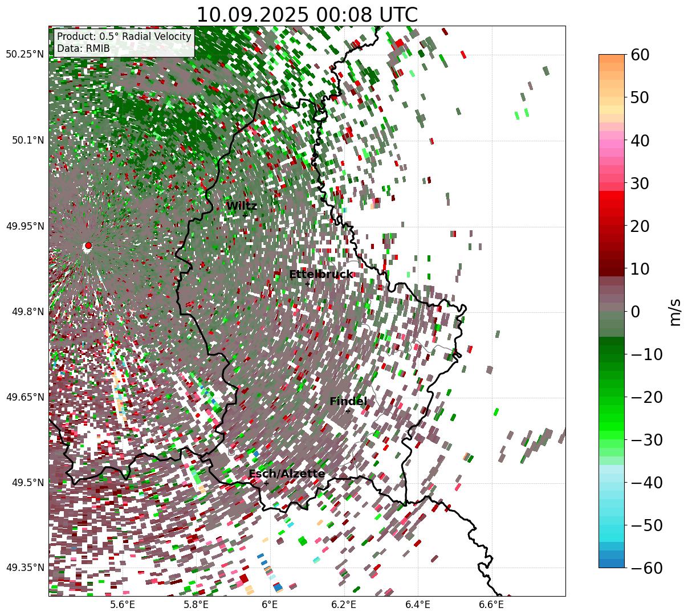Click the colorbar tick label −20
Image resolution: width=688 pixels, height=616 pixels.
click(646, 397)
